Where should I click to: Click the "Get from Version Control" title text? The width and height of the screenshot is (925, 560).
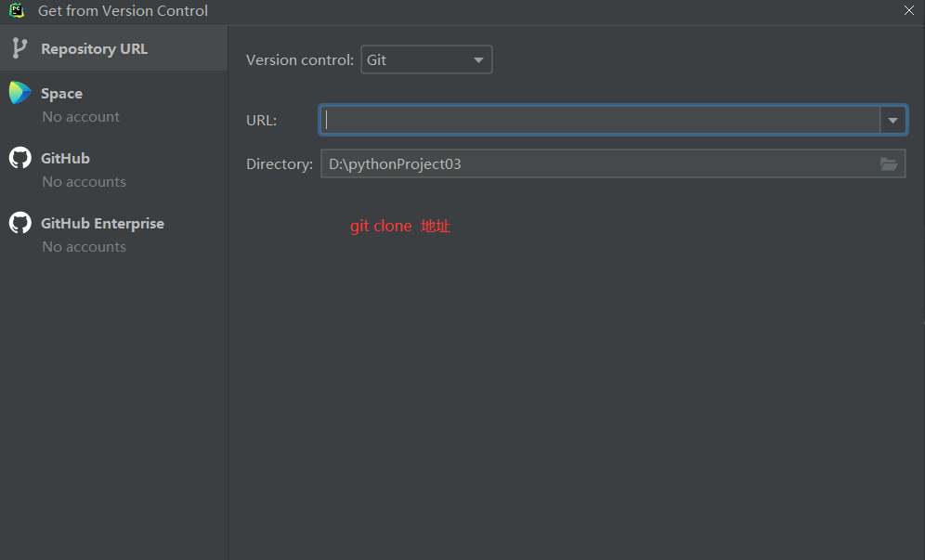pos(123,11)
